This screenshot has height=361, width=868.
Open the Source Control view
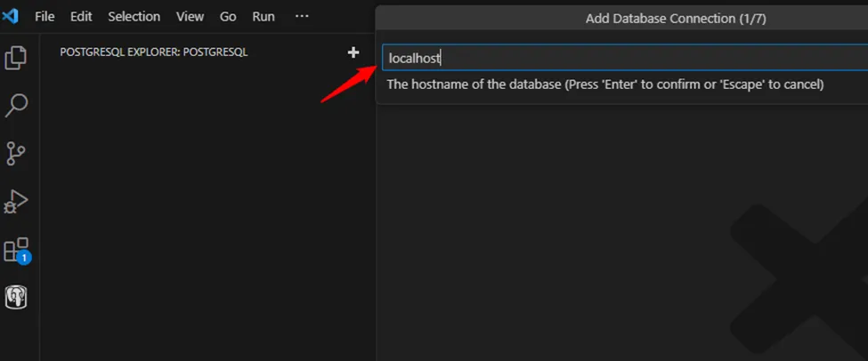click(x=16, y=153)
